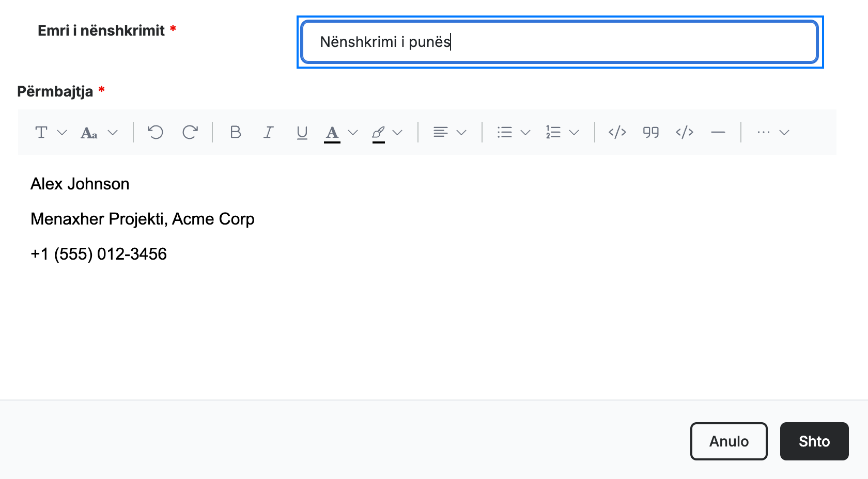Click the signature name input field

[x=560, y=42]
